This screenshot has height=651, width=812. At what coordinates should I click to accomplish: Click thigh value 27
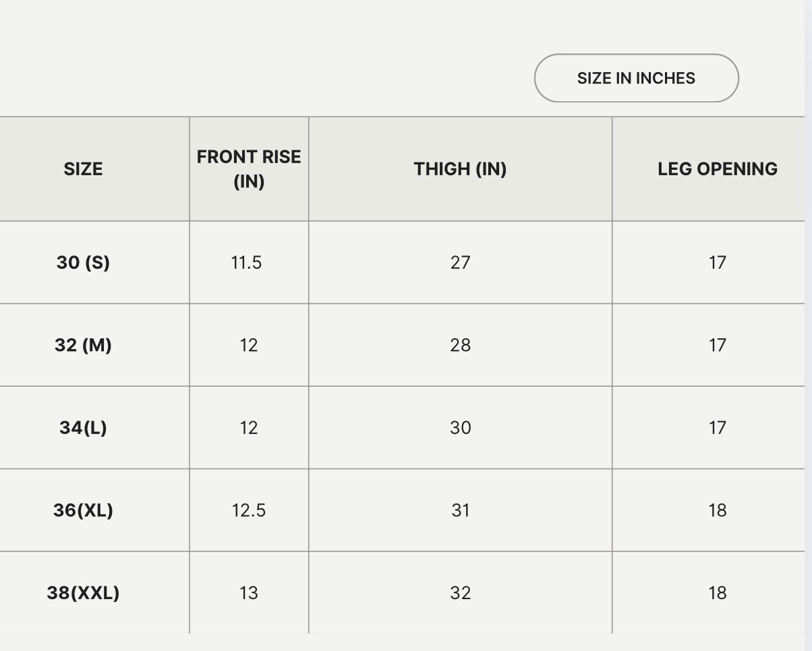click(460, 262)
